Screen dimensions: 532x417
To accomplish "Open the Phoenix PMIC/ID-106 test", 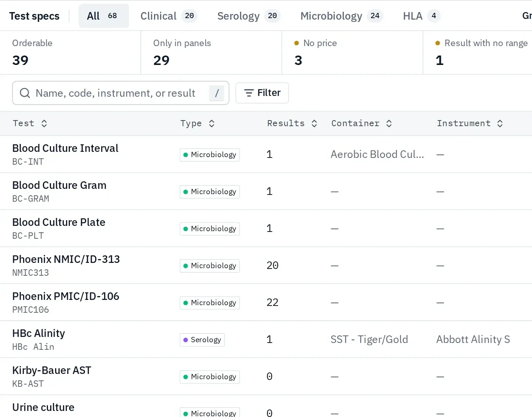I will point(266,303).
